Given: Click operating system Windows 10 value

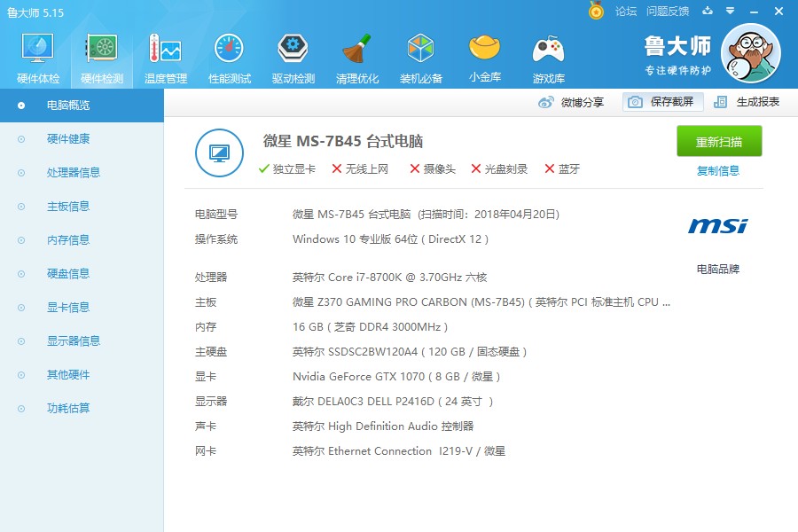Looking at the screenshot, I should tap(390, 239).
